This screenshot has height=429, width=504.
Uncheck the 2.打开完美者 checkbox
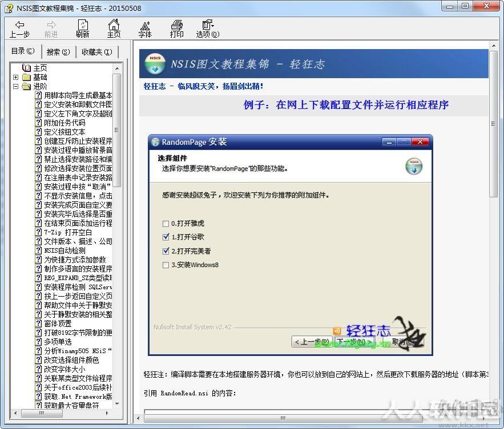pos(166,251)
